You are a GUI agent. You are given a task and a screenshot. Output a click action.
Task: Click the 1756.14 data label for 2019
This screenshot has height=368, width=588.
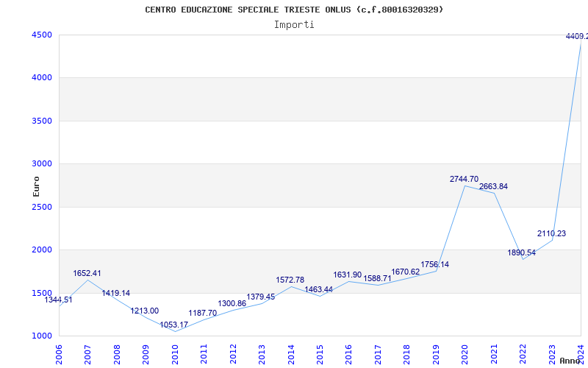pyautogui.click(x=435, y=264)
